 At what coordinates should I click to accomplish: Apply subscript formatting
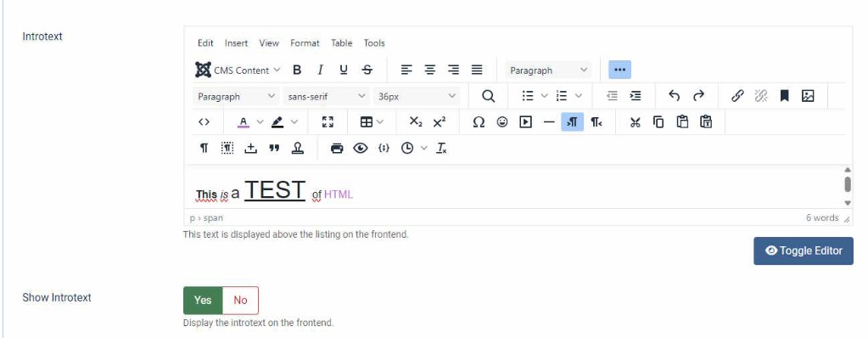[x=416, y=122]
